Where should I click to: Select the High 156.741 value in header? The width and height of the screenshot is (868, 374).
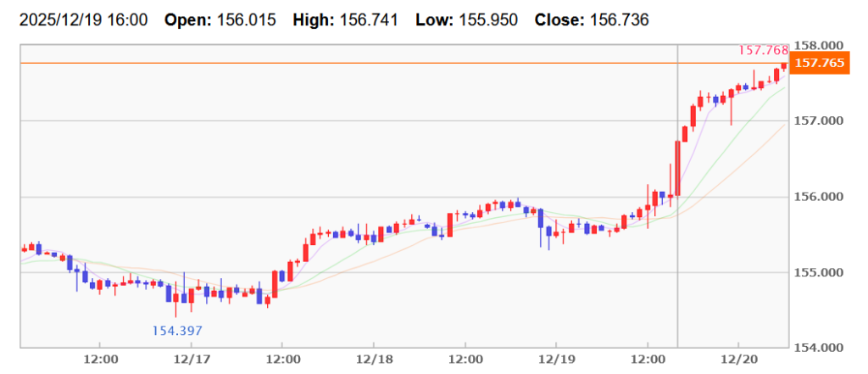[370, 19]
